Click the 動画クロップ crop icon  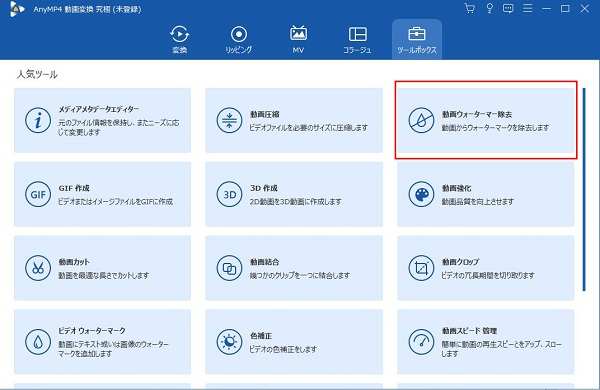[x=421, y=268]
